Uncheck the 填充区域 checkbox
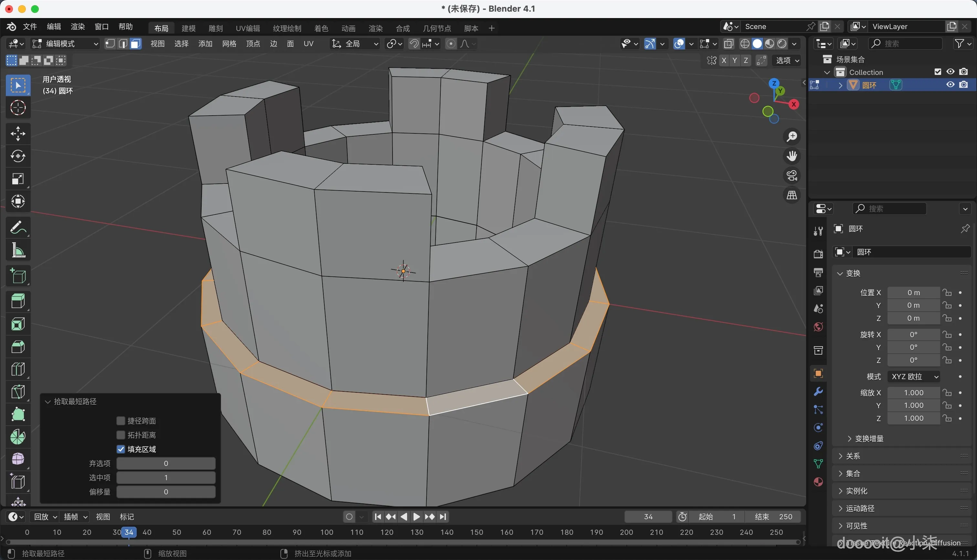Image resolution: width=977 pixels, height=560 pixels. pyautogui.click(x=121, y=449)
